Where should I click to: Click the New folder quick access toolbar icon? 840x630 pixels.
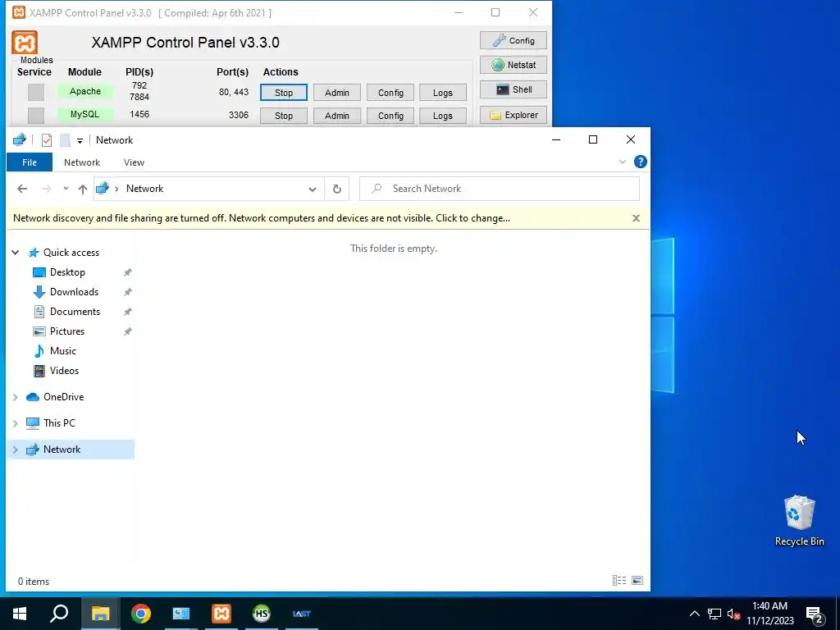click(65, 140)
